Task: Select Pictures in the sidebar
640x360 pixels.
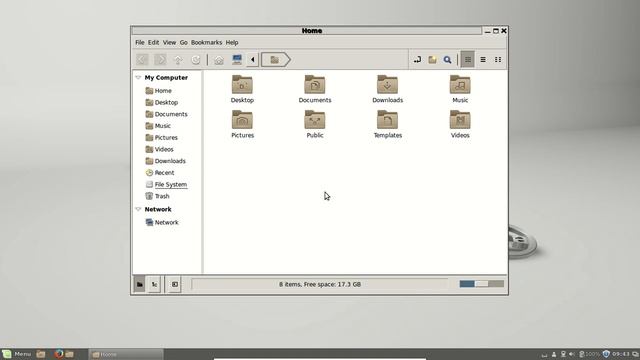Action: point(162,138)
